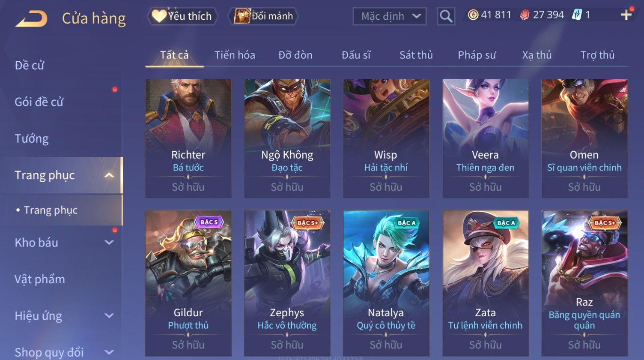Click the gold coin currency icon
Image resolution: width=644 pixels, height=360 pixels.
coord(473,15)
